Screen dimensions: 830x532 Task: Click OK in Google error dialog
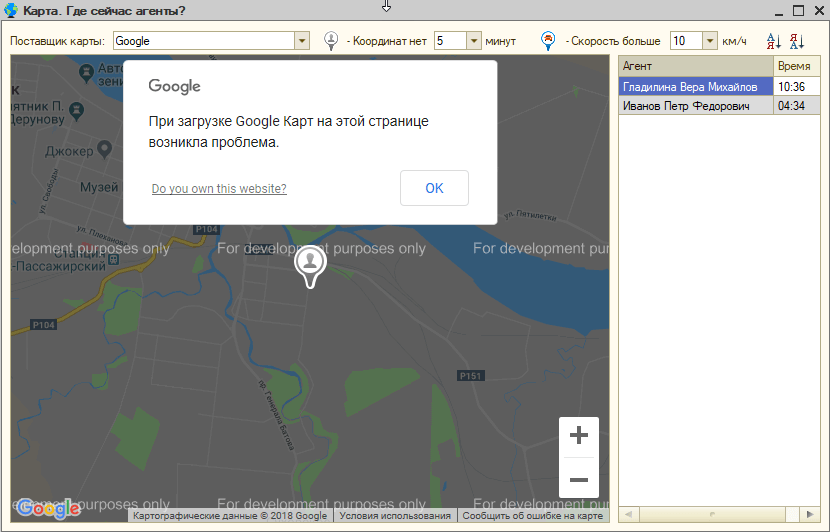[434, 188]
